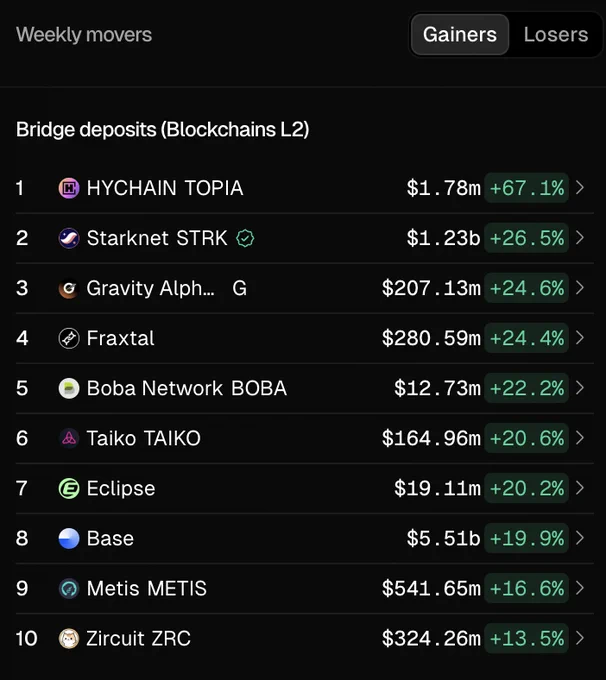This screenshot has height=680, width=606.
Task: Expand the HYCHAIN row chevron
Action: [580, 188]
